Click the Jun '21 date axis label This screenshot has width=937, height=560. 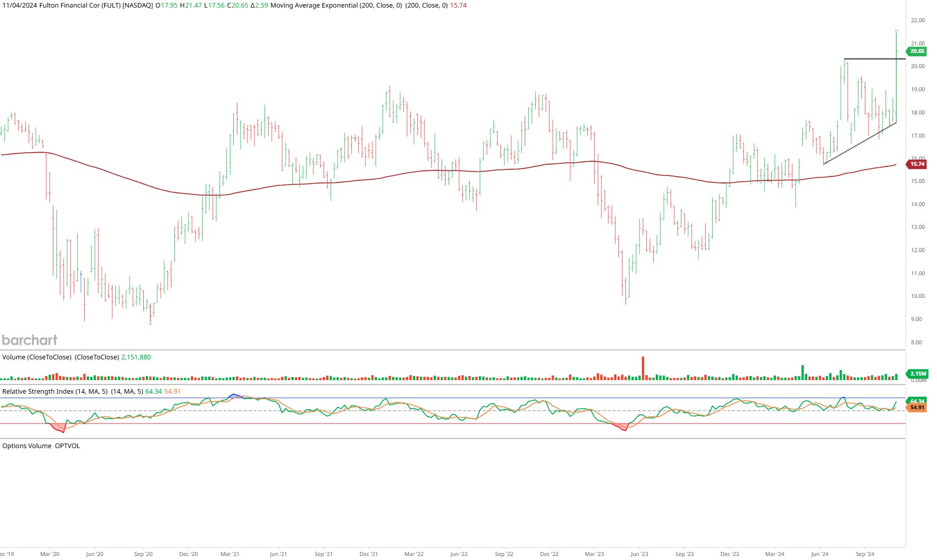278,554
